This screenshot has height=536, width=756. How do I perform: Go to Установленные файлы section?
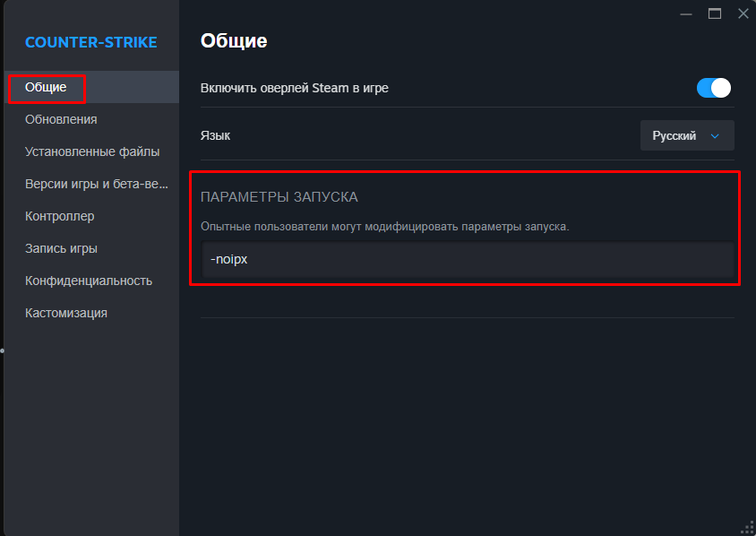(x=91, y=152)
